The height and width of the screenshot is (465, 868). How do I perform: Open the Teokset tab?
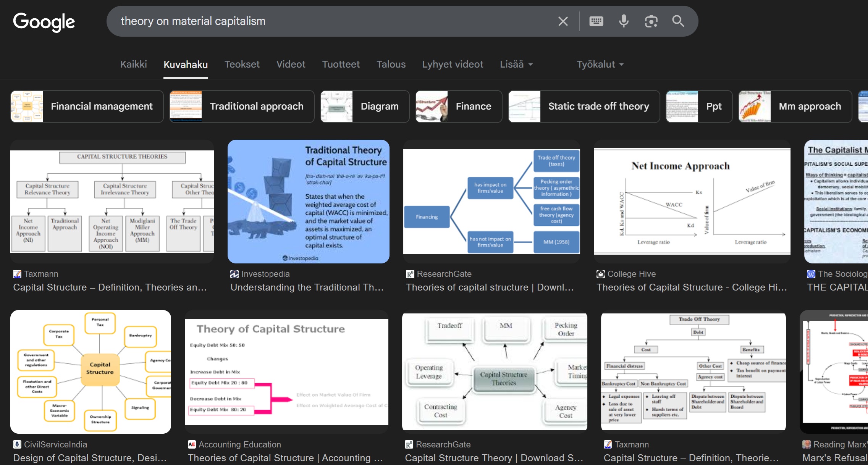pyautogui.click(x=242, y=64)
